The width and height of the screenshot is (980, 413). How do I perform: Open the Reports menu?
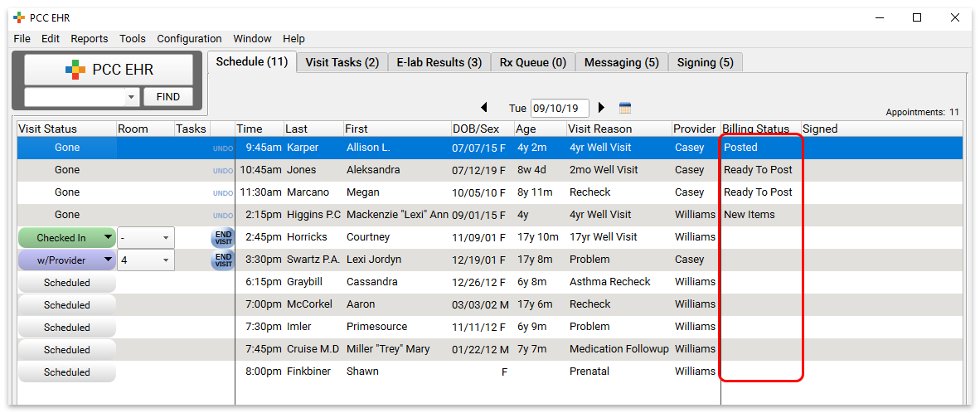(x=90, y=39)
